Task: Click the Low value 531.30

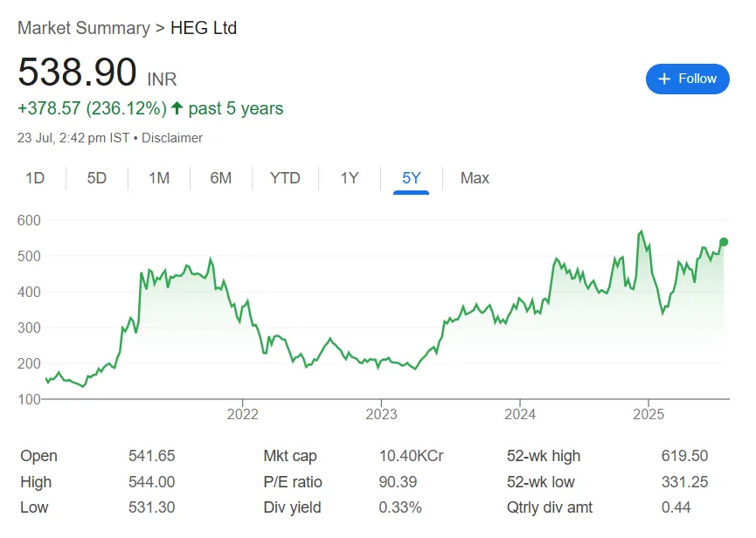Action: [x=151, y=507]
